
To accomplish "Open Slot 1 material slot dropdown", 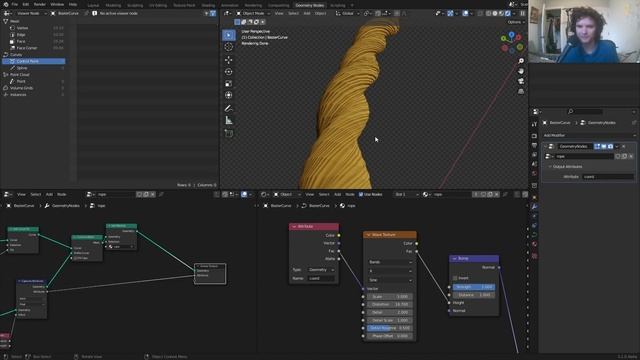I will (x=406, y=194).
